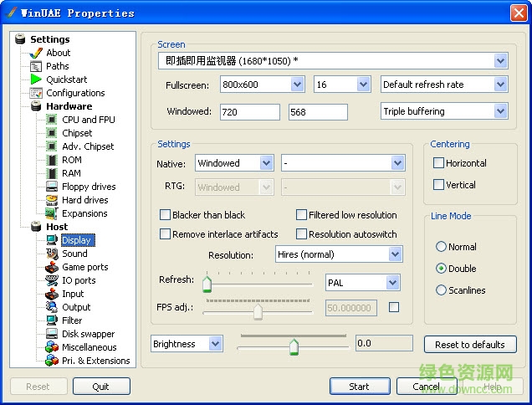
Task: Select Normal line mode
Action: (441, 247)
